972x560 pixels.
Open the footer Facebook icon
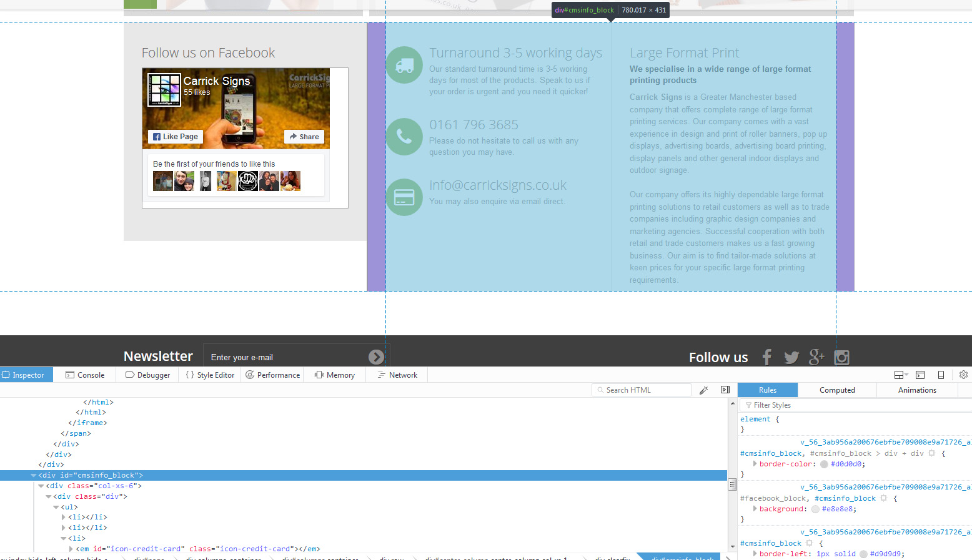[x=767, y=357]
